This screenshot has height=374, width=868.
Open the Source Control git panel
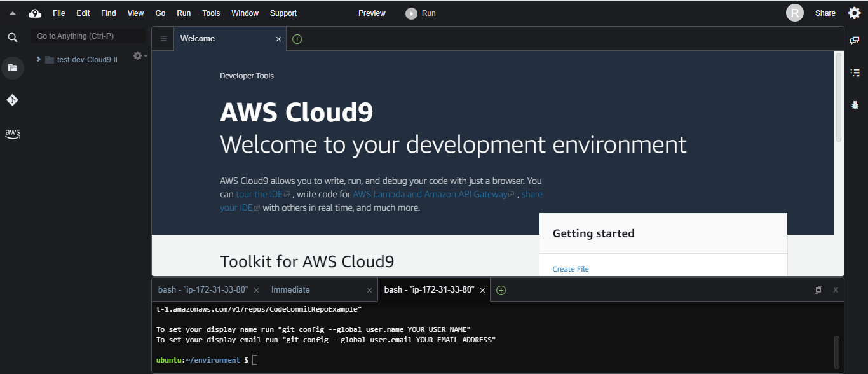pos(13,100)
